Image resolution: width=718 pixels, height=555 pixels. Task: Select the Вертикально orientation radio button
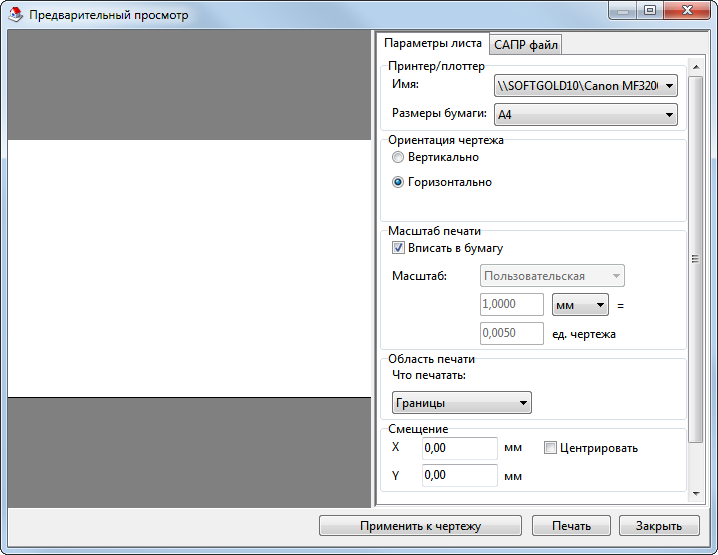398,157
